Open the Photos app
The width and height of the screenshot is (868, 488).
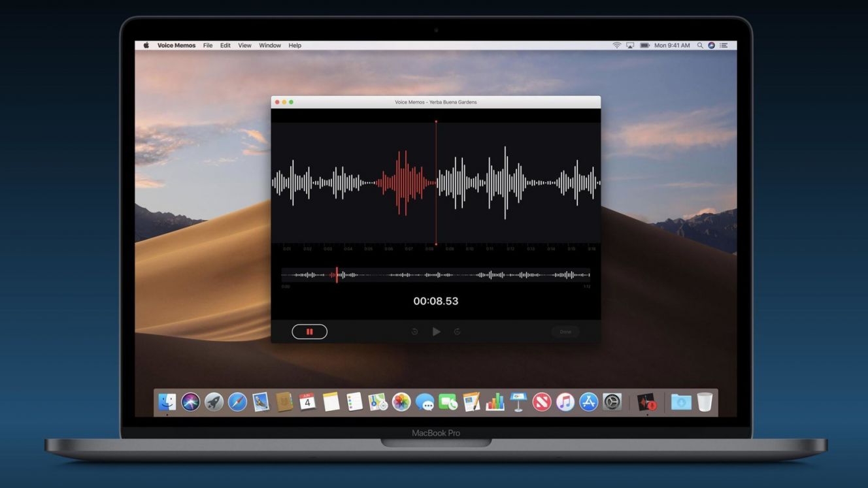(401, 402)
